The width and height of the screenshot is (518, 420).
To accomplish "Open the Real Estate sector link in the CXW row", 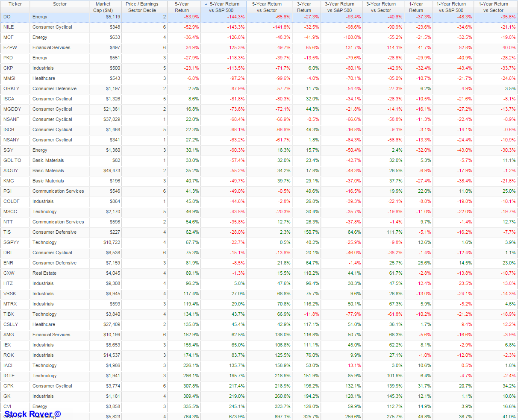I will [44, 273].
